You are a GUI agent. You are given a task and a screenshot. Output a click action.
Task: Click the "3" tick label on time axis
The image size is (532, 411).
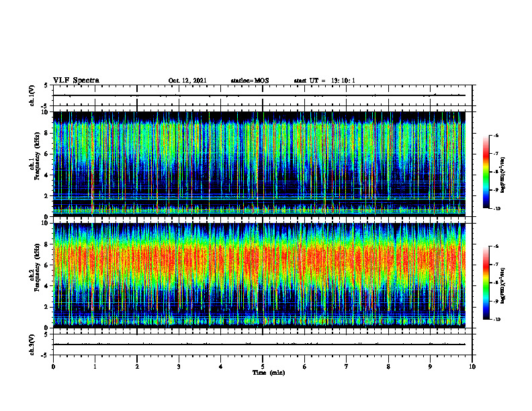pyautogui.click(x=179, y=367)
